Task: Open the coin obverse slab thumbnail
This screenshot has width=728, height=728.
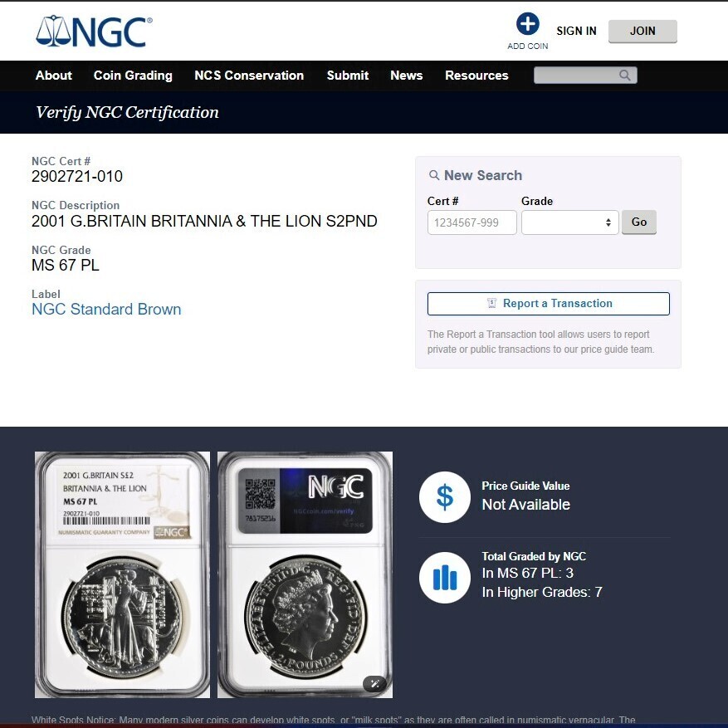Action: 122,574
